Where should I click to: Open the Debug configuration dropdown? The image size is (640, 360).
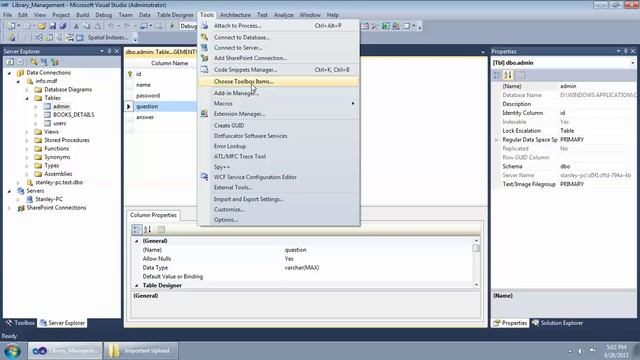[189, 26]
